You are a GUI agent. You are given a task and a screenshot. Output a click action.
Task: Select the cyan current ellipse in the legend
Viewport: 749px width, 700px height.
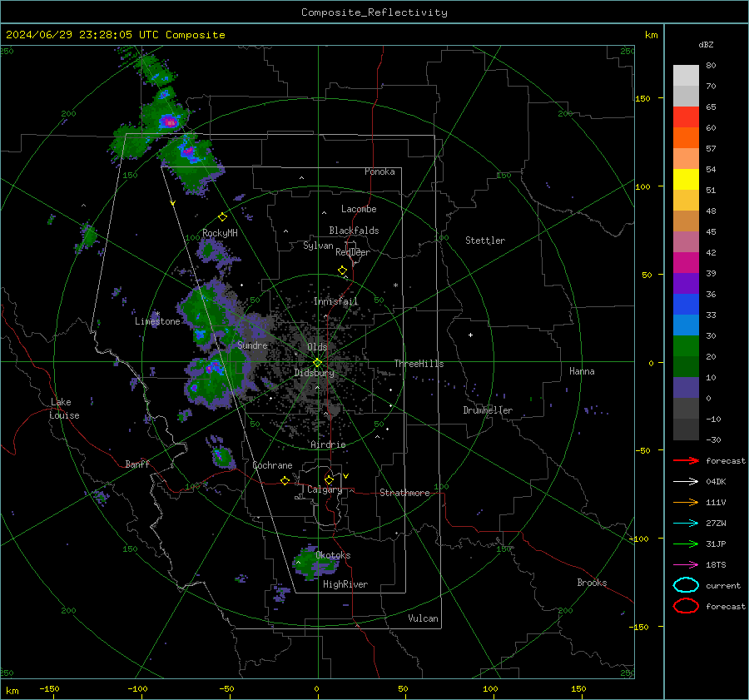[686, 585]
